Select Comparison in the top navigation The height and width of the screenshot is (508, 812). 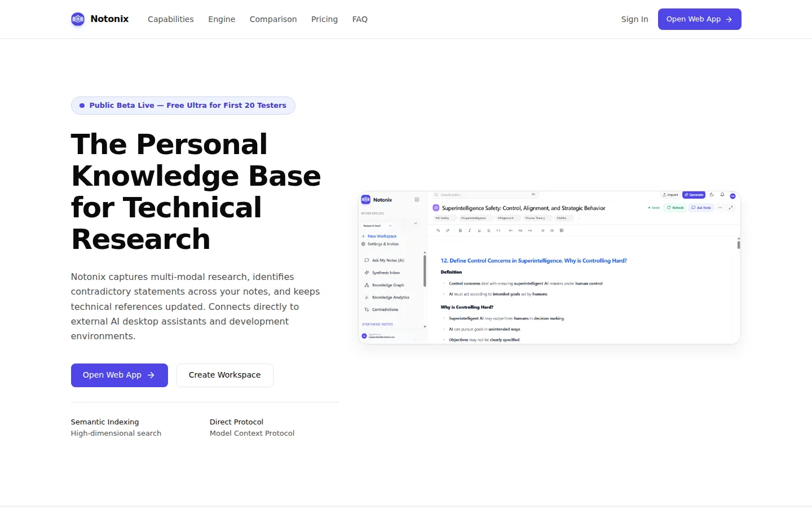(273, 19)
